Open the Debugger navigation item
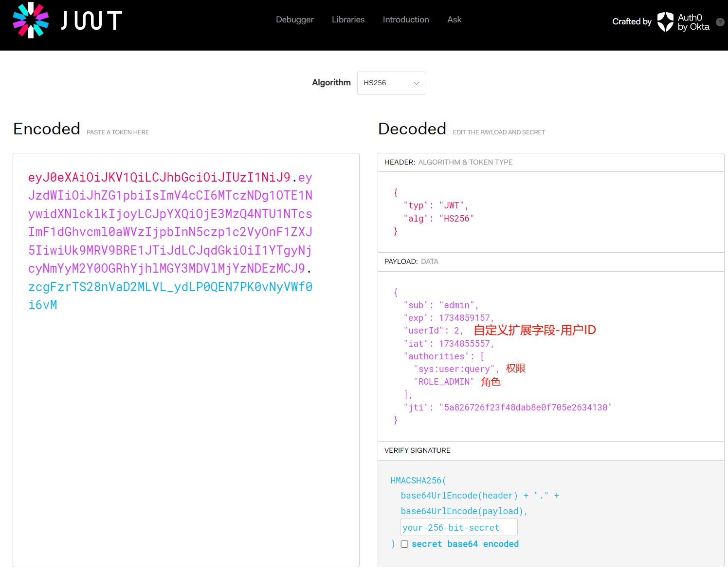This screenshot has width=728, height=575. (295, 19)
